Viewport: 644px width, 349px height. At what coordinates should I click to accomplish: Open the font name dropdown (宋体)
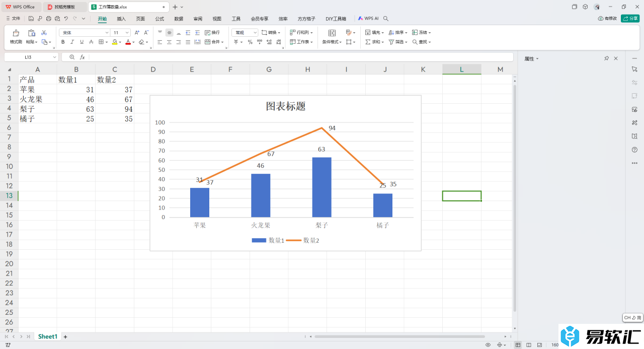(107, 32)
